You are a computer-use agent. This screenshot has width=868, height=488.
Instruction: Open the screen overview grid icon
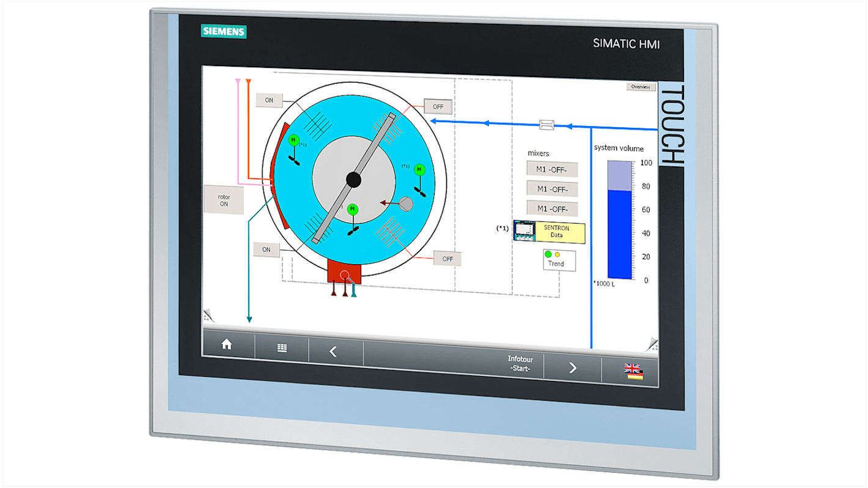(x=281, y=347)
